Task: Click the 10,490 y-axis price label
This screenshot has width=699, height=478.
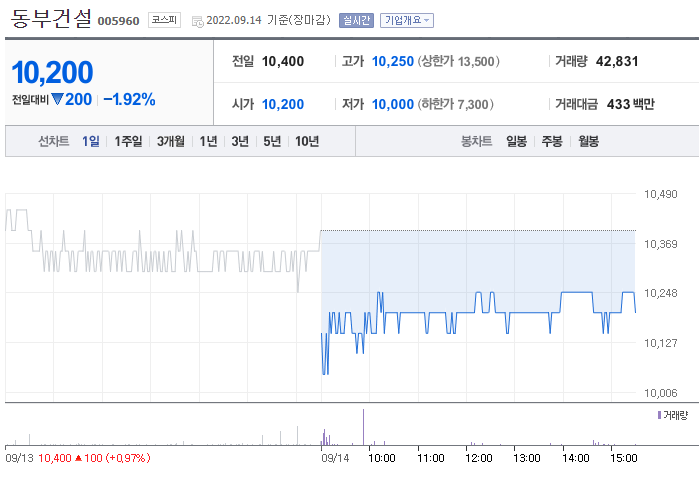Action: (x=661, y=194)
